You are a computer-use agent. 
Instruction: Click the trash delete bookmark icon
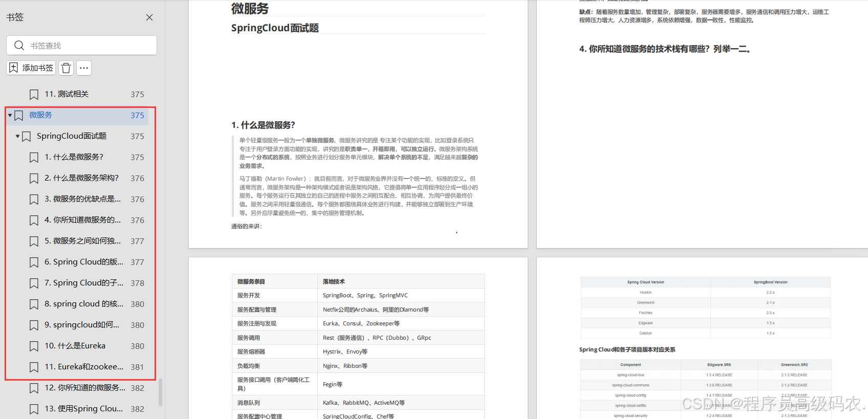[66, 68]
